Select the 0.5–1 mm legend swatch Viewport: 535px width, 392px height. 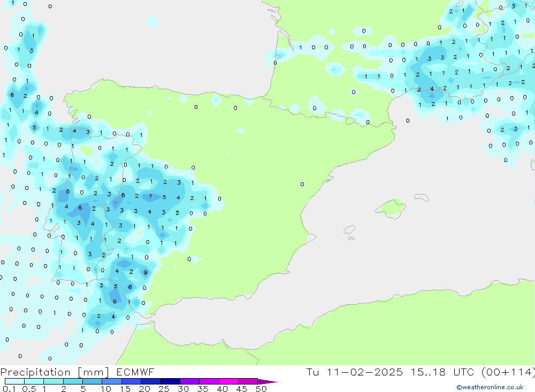(34, 381)
